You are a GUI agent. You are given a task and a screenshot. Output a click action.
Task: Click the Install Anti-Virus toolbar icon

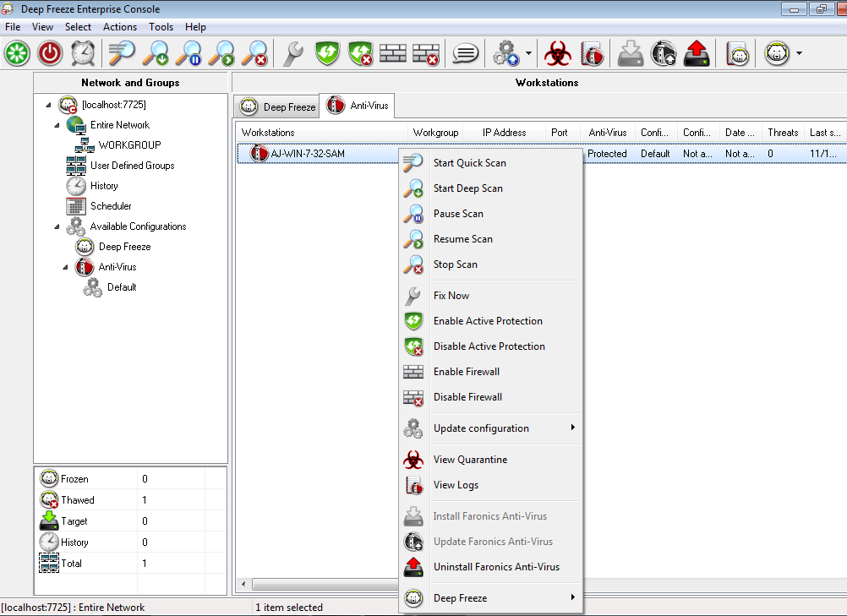coord(631,53)
